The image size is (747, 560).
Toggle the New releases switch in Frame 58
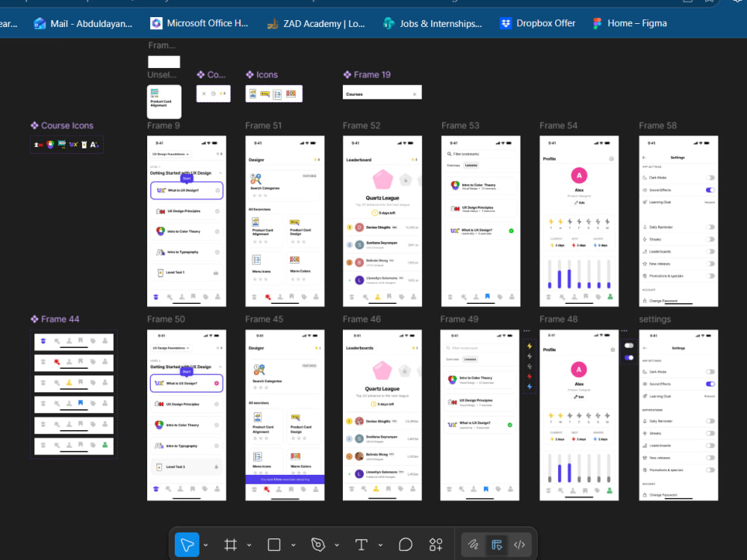[x=710, y=264]
